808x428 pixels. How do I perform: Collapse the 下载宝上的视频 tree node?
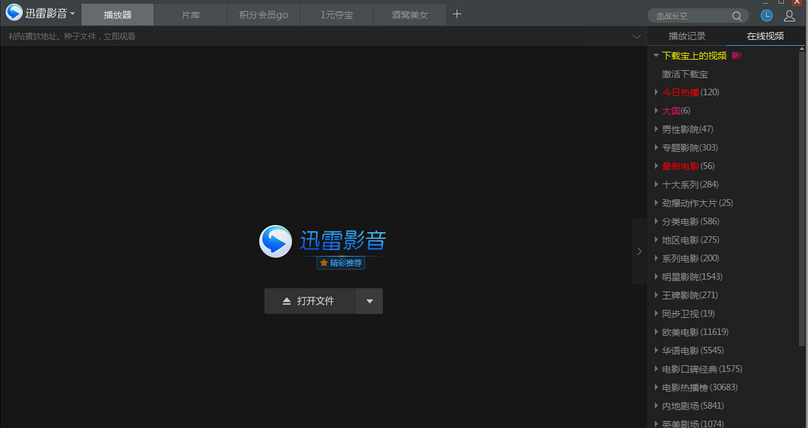pos(655,56)
